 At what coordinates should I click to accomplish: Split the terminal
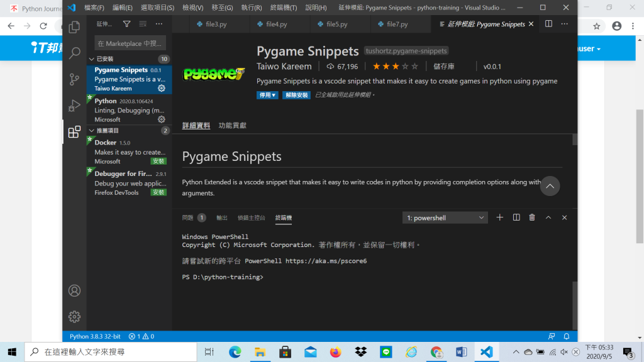[x=516, y=217]
